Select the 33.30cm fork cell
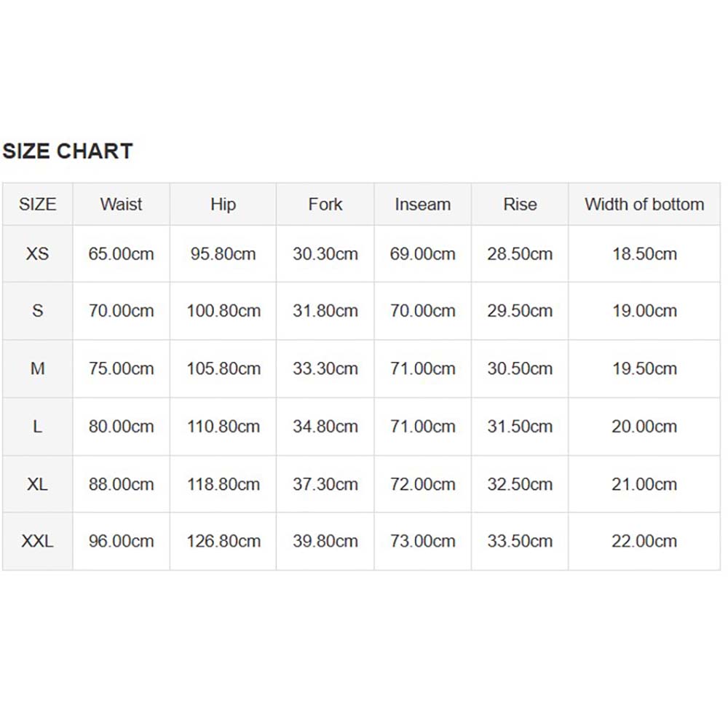This screenshot has height=728, width=728. tap(325, 368)
